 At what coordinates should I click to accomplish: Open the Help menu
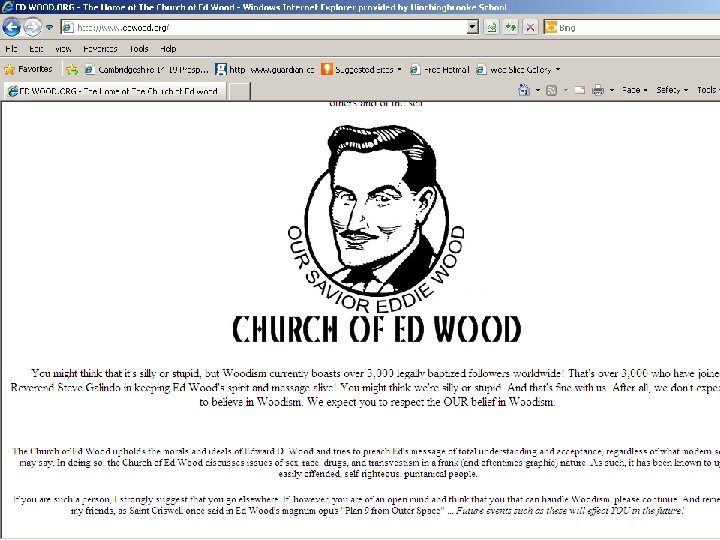169,49
